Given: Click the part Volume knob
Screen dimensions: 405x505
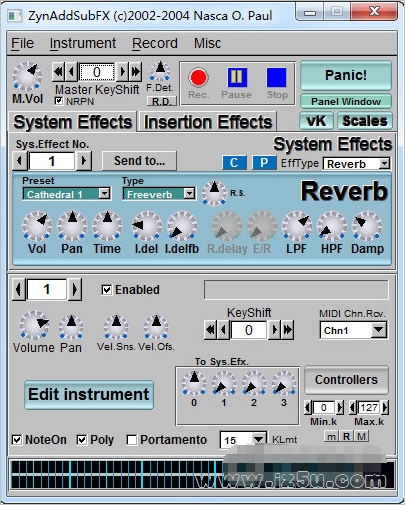Looking at the screenshot, I should tap(34, 325).
